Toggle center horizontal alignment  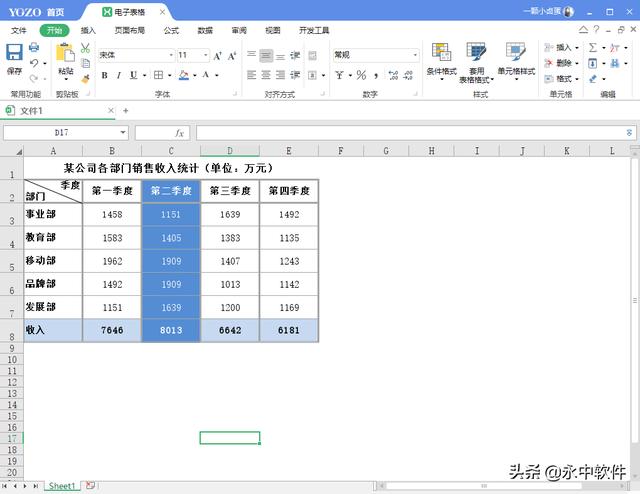point(266,75)
